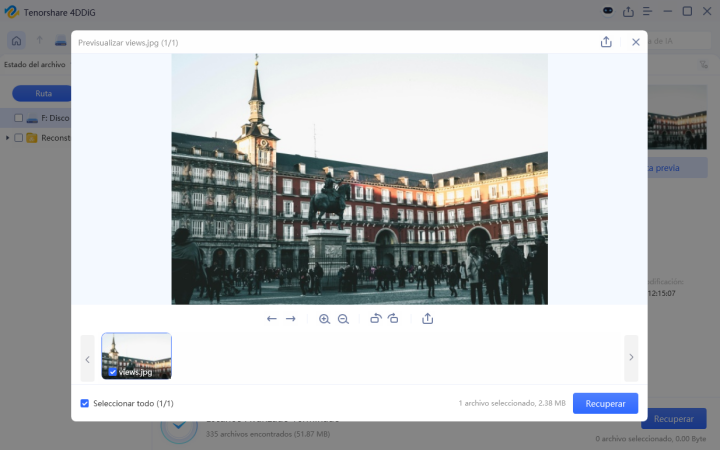The width and height of the screenshot is (720, 450).
Task: Rotate the image clockwise
Action: (x=394, y=319)
